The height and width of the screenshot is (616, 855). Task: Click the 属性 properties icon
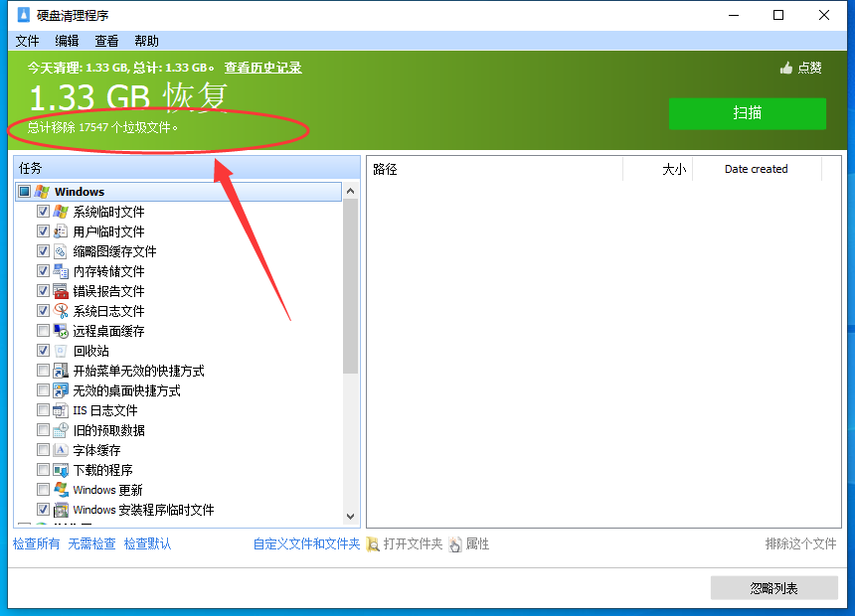(455, 544)
